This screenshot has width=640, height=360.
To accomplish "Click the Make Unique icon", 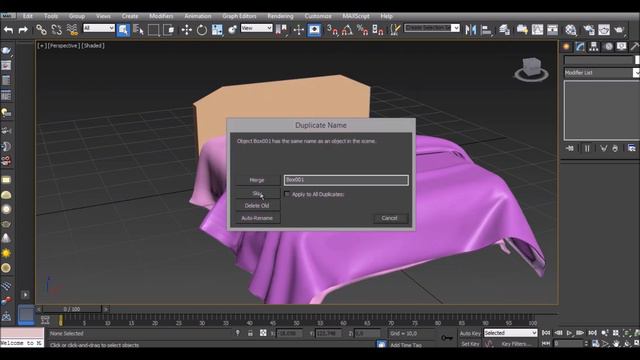I will coord(603,149).
